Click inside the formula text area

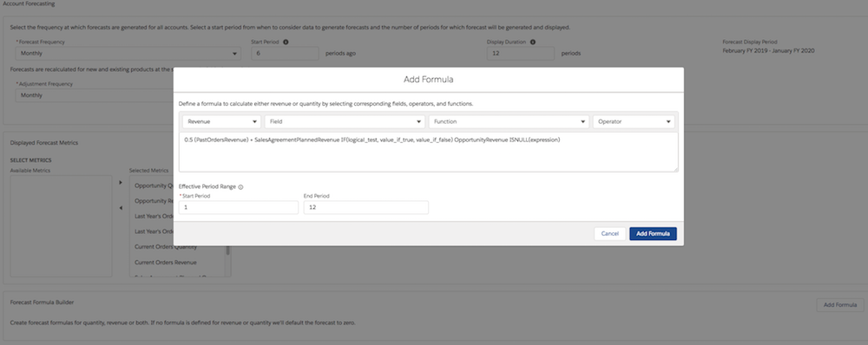428,152
